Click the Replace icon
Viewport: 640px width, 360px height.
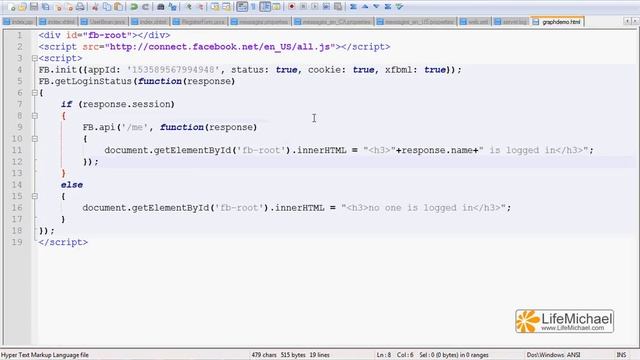[x=172, y=7]
